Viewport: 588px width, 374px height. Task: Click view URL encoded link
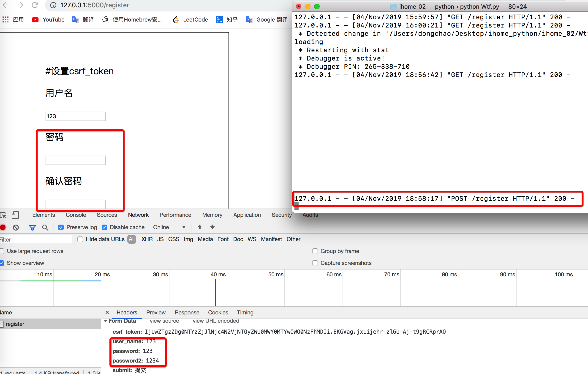(216, 321)
